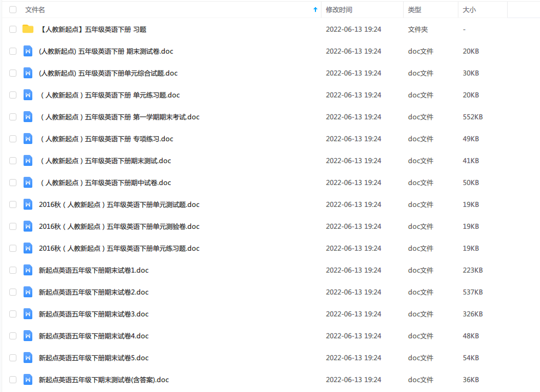The image size is (540, 392).
Task: Check the checkbox next to 期末测试.doc
Action: coord(13,160)
